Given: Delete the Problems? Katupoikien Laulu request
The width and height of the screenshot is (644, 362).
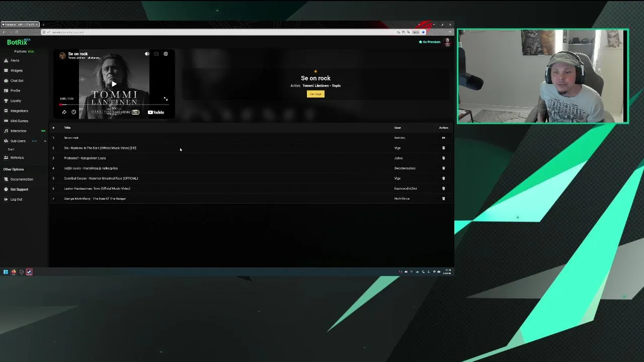Looking at the screenshot, I should click(x=443, y=158).
